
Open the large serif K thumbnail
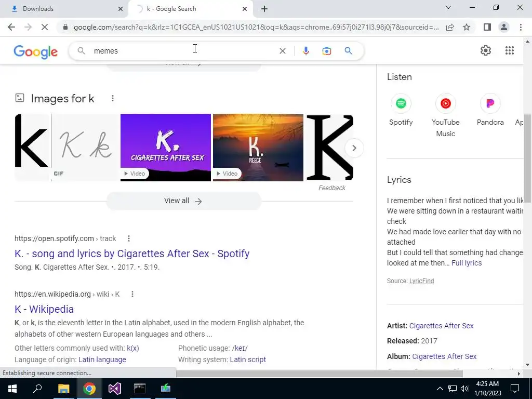point(330,148)
